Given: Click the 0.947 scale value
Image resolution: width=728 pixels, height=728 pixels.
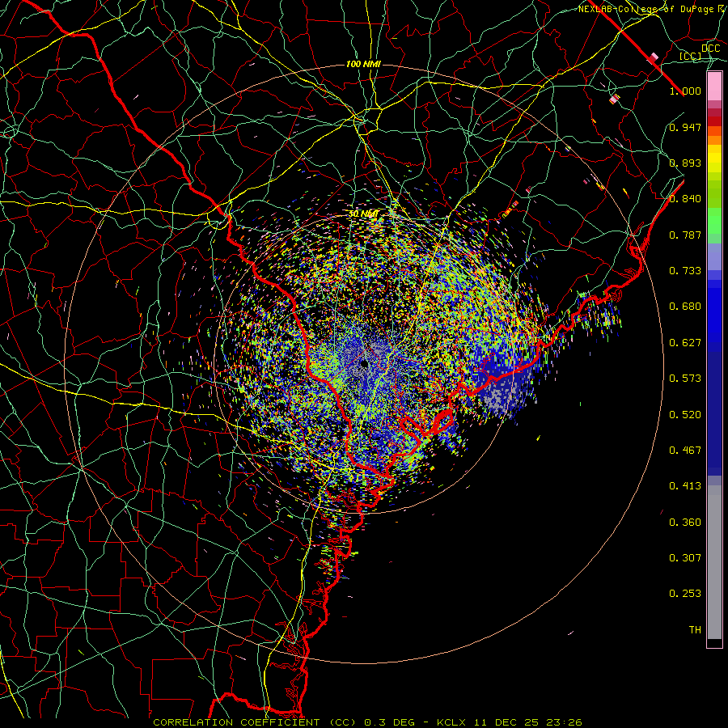Looking at the screenshot, I should [685, 127].
